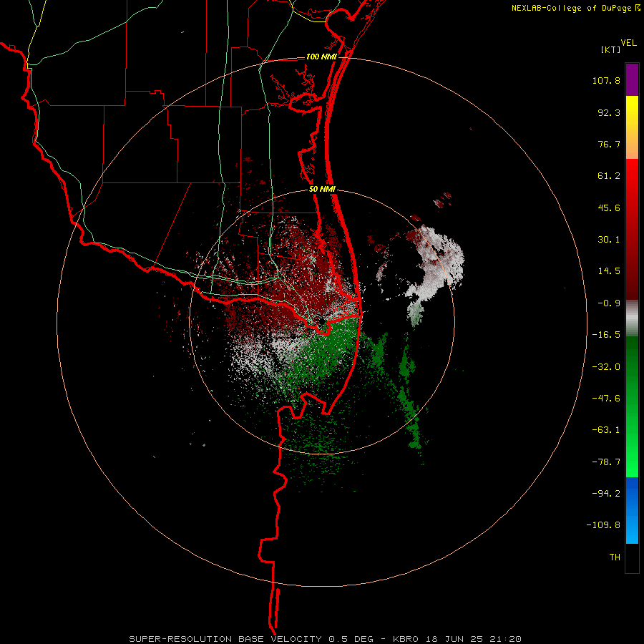The width and height of the screenshot is (644, 644).
Task: Click the [KT] units label
Action: 611,49
